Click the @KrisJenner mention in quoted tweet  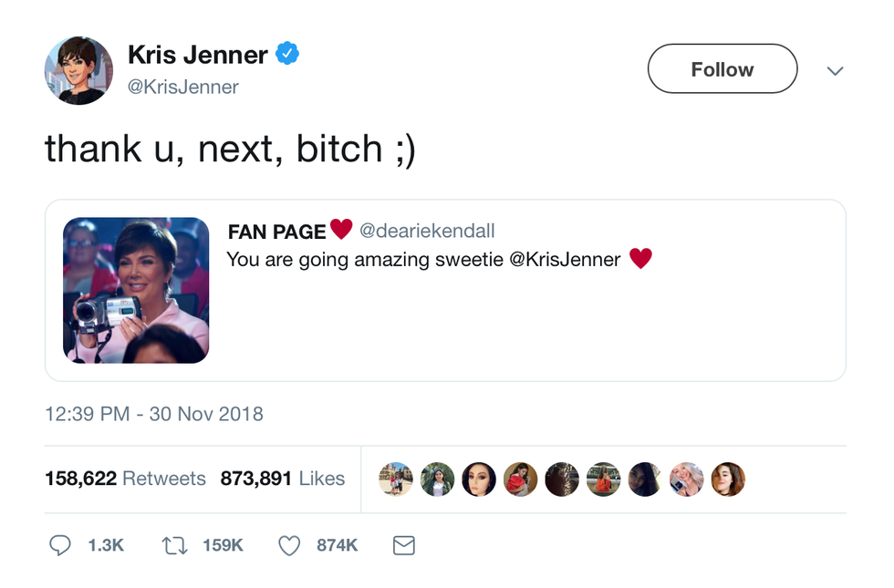pyautogui.click(x=565, y=260)
